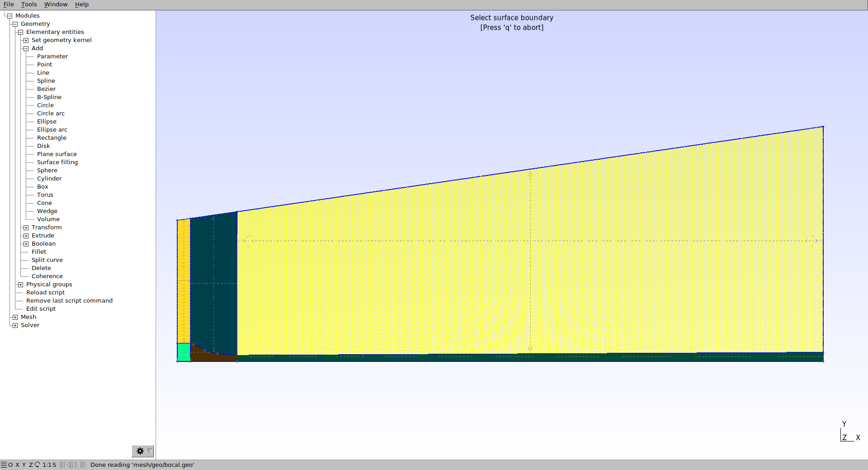Expand the Set geometry kernel node
Screen dimensions: 868x470
(26, 40)
